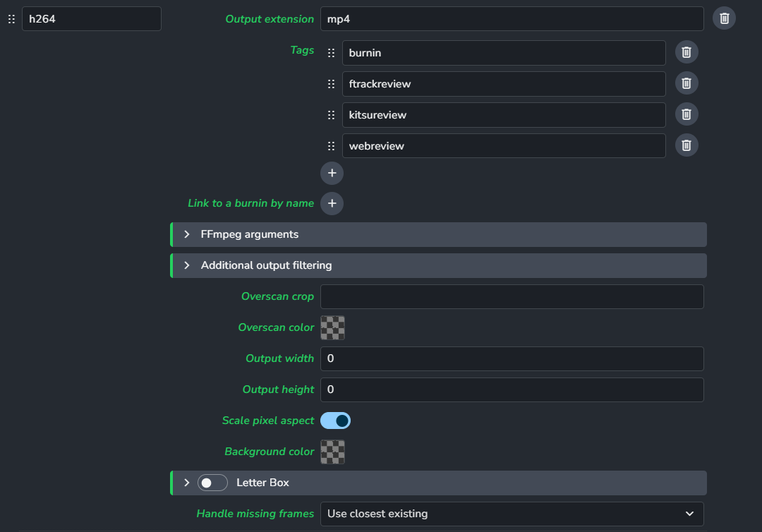Add a link to burnin by name
Screen dimensions: 762x532
coord(332,204)
